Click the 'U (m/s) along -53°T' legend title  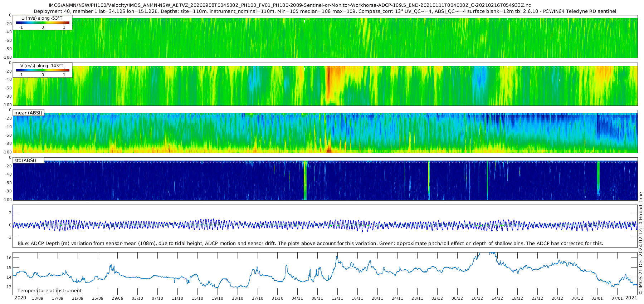pyautogui.click(x=43, y=18)
